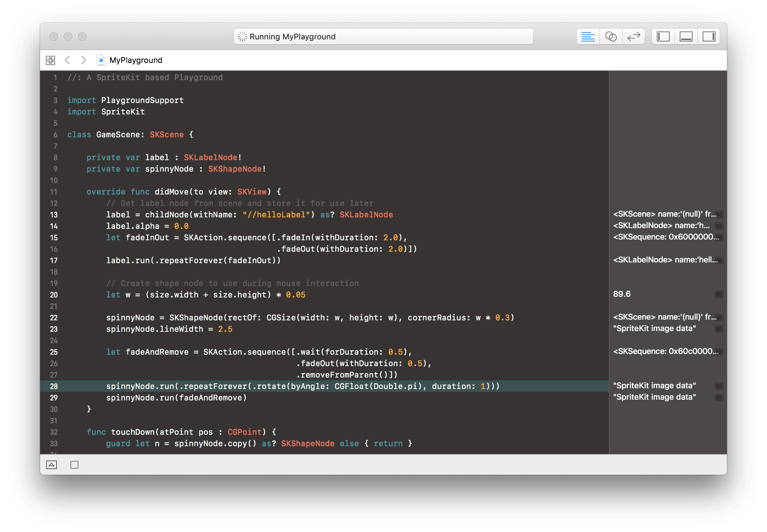Show result of highlighted line 28

719,386
